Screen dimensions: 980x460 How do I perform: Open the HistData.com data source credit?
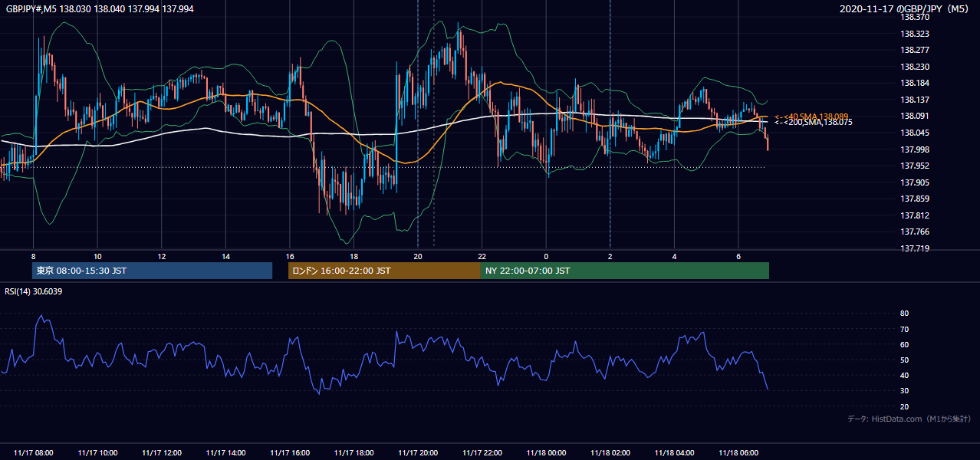click(x=909, y=419)
